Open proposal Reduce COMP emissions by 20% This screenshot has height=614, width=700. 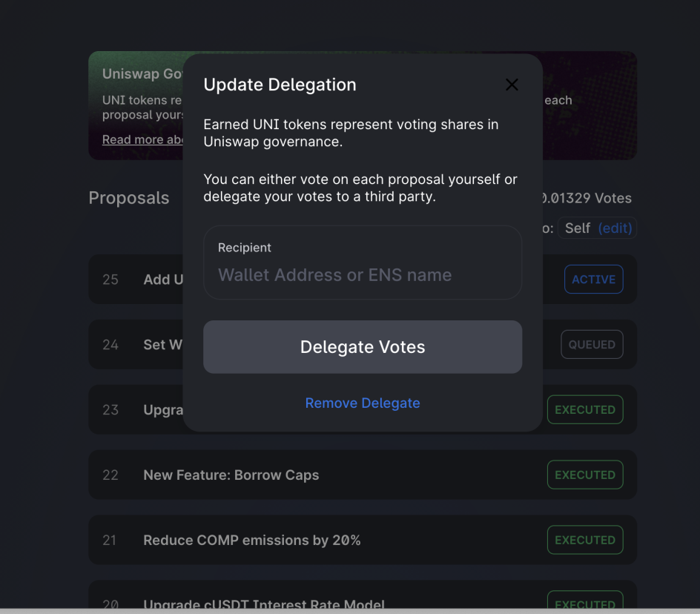[x=251, y=540]
